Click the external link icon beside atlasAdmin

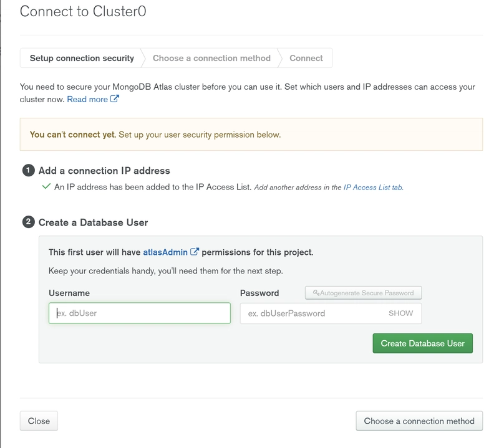point(195,252)
